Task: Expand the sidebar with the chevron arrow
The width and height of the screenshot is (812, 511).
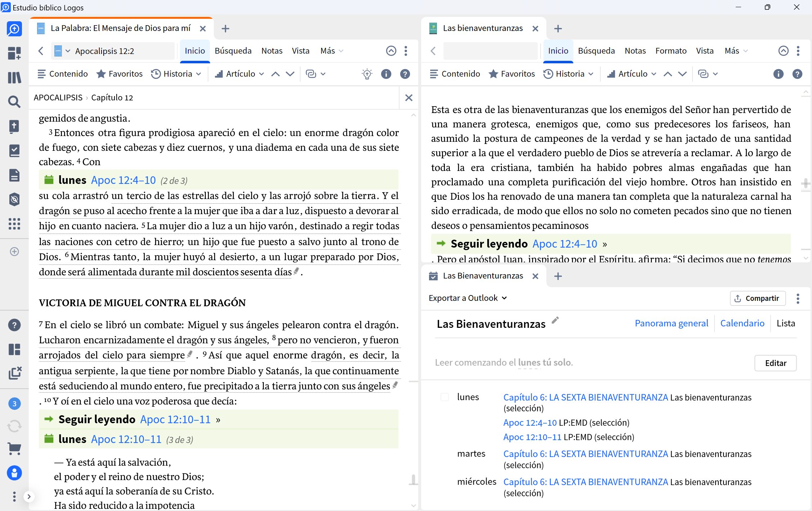Action: (x=29, y=497)
